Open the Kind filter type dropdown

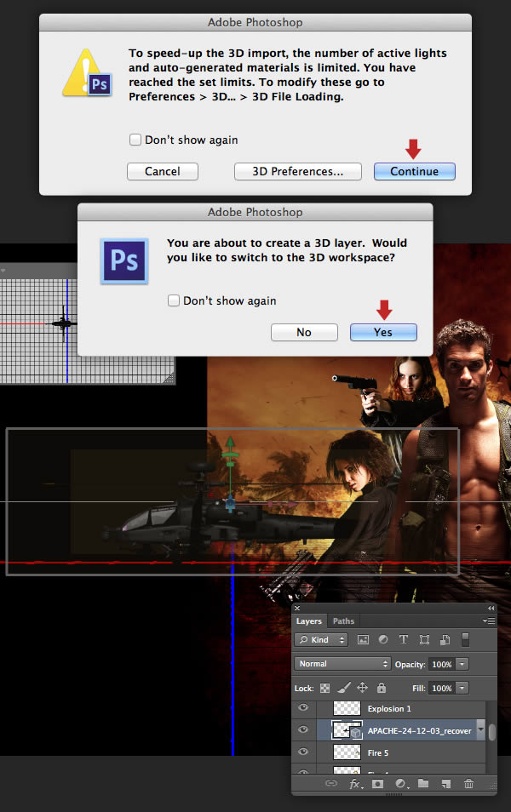pos(321,640)
